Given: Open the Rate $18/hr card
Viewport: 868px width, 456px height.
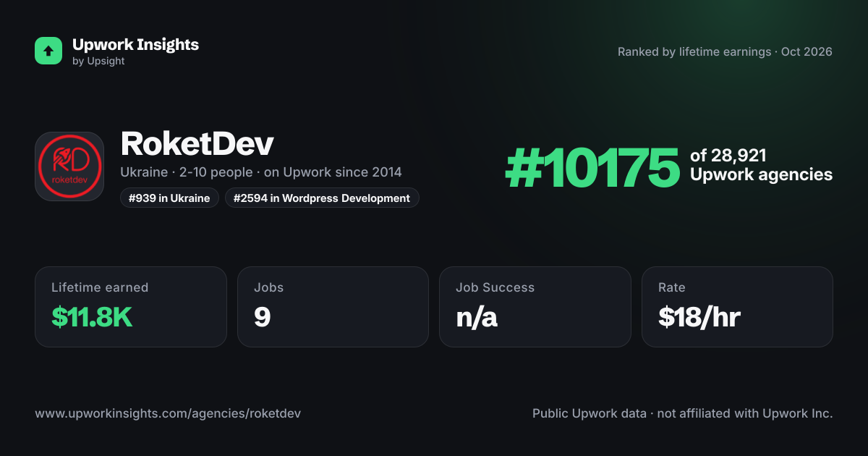Looking at the screenshot, I should [x=737, y=307].
